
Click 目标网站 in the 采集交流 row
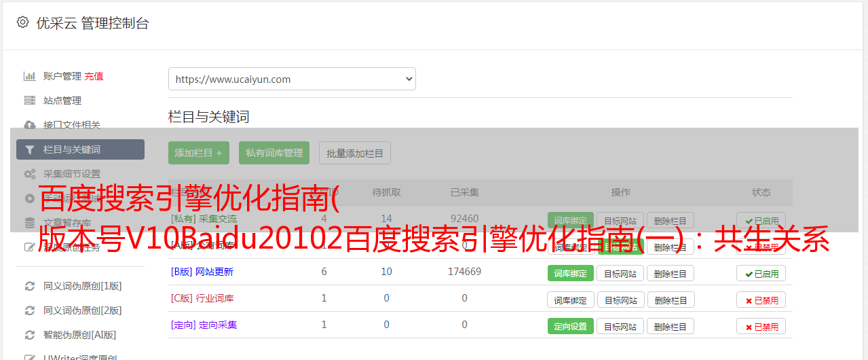(x=620, y=221)
